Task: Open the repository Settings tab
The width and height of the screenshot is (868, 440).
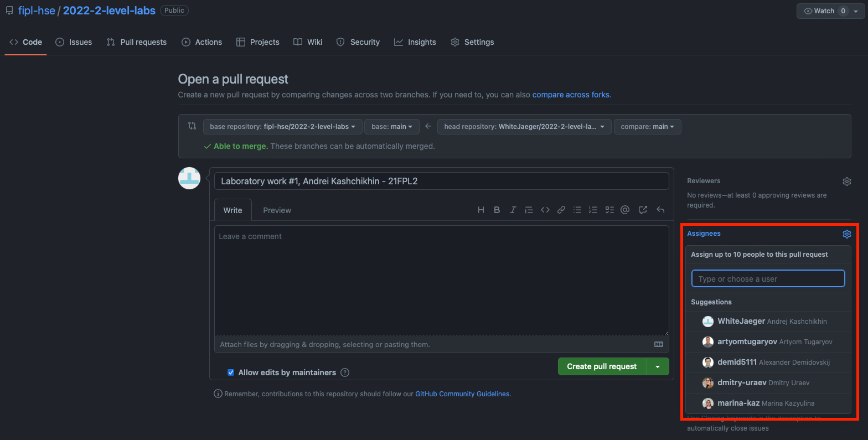Action: 472,42
